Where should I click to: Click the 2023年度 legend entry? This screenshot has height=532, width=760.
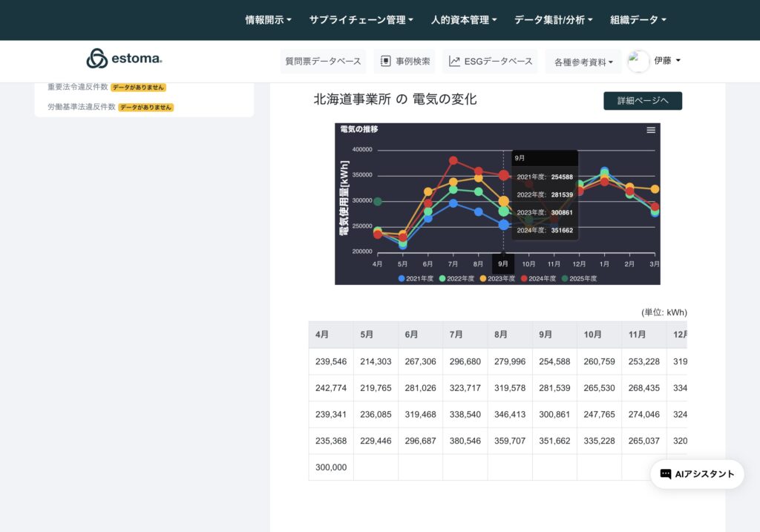(x=497, y=279)
